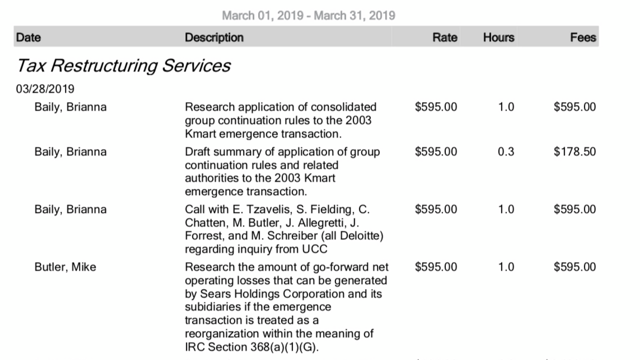Click the Fees column header

(x=583, y=38)
